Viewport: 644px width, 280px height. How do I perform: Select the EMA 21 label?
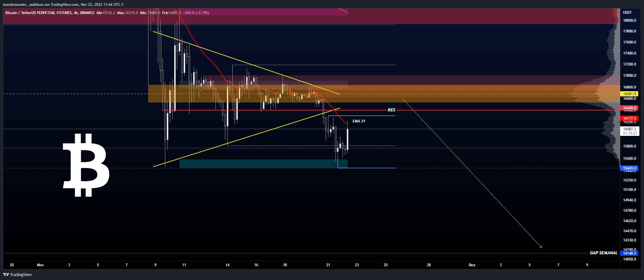pyautogui.click(x=359, y=121)
